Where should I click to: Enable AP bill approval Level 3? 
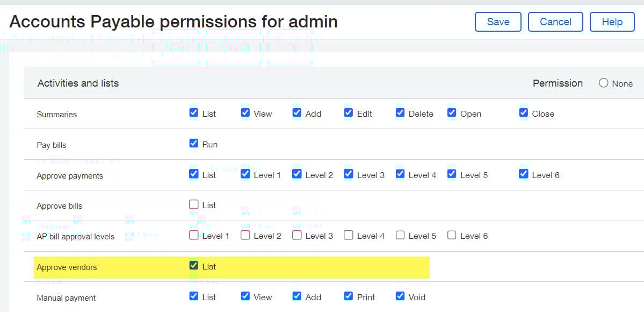pos(297,235)
